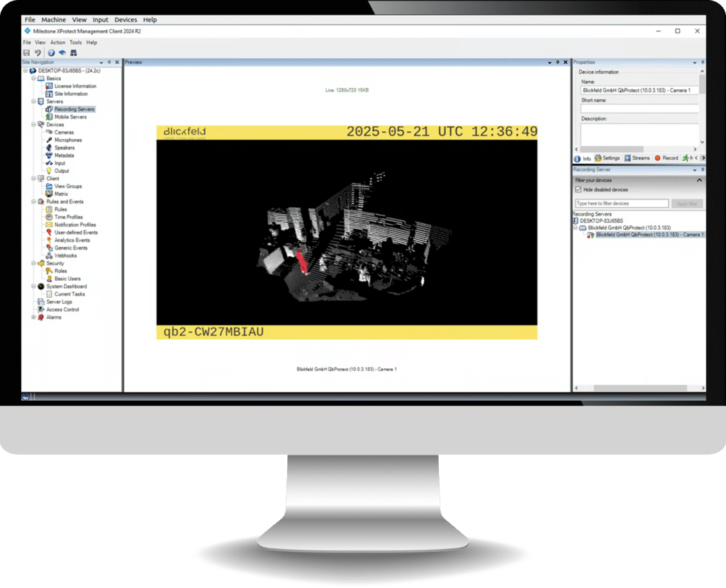Screen dimensions: 726x588
Task: Open the Properties pane dropdown arrow
Action: pos(695,62)
